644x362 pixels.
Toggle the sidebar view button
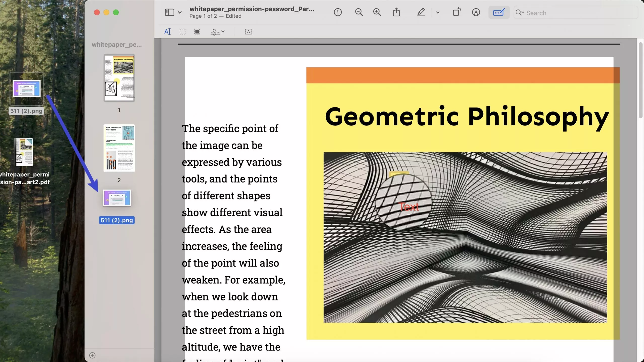(x=170, y=12)
